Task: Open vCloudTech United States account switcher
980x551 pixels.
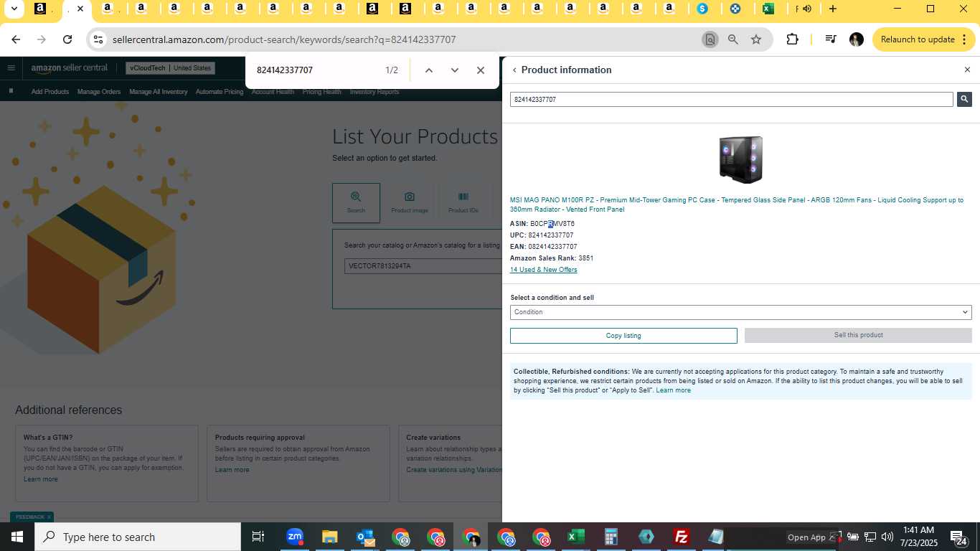Action: click(x=170, y=68)
